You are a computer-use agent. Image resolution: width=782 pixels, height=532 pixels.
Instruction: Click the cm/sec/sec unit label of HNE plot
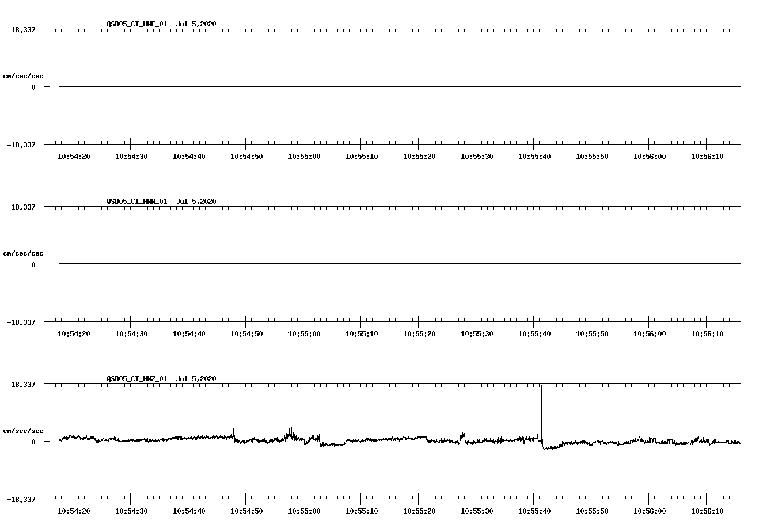tap(23, 77)
